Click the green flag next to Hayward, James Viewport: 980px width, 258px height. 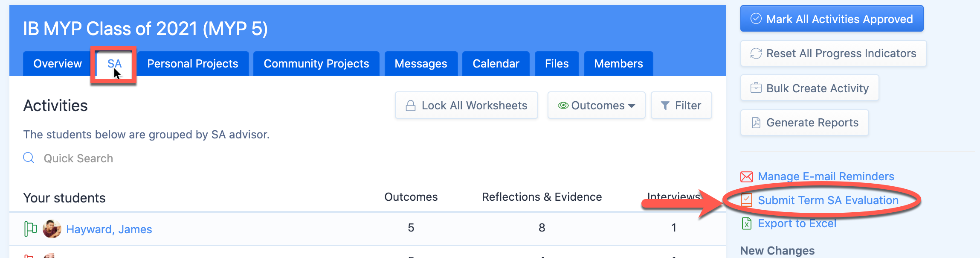(x=30, y=229)
